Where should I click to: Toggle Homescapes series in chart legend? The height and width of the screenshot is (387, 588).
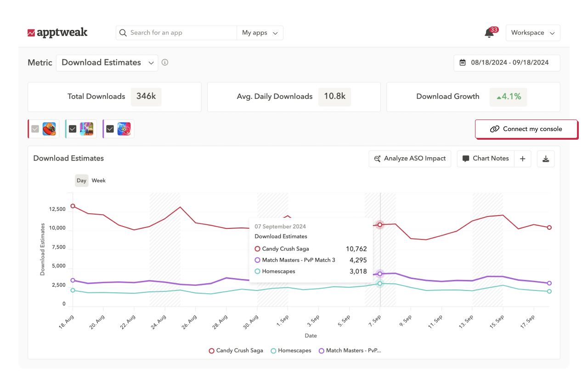pyautogui.click(x=291, y=351)
